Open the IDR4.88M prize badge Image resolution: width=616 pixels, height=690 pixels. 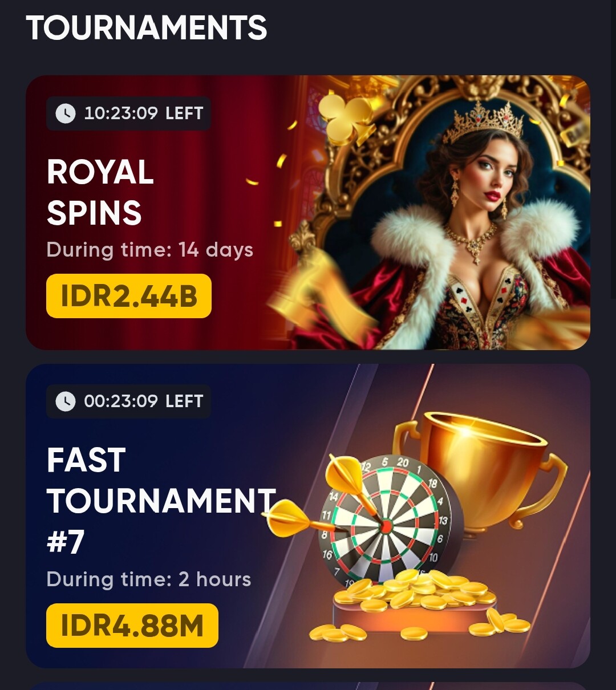click(x=132, y=626)
